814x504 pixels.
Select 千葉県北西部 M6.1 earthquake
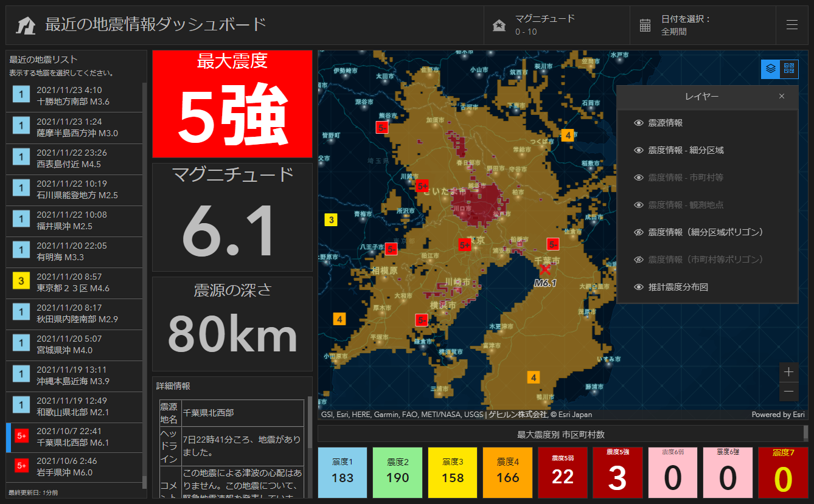tap(74, 438)
